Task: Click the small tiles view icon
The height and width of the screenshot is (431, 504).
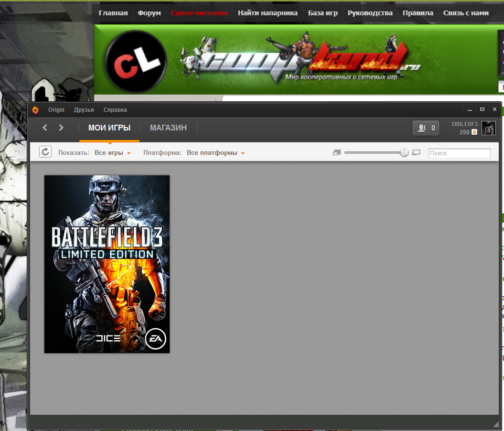Action: click(x=336, y=152)
